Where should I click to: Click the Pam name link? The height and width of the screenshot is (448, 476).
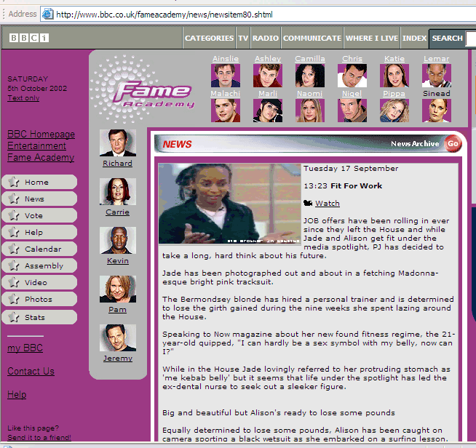pyautogui.click(x=117, y=309)
